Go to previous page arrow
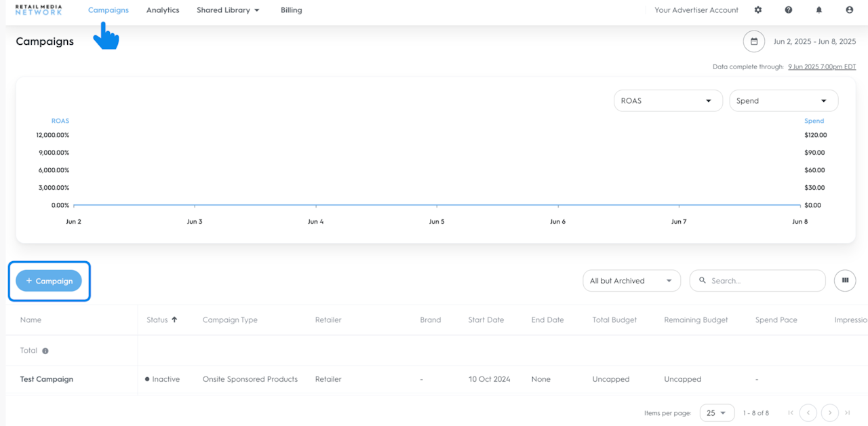Image resolution: width=868 pixels, height=426 pixels. point(808,412)
